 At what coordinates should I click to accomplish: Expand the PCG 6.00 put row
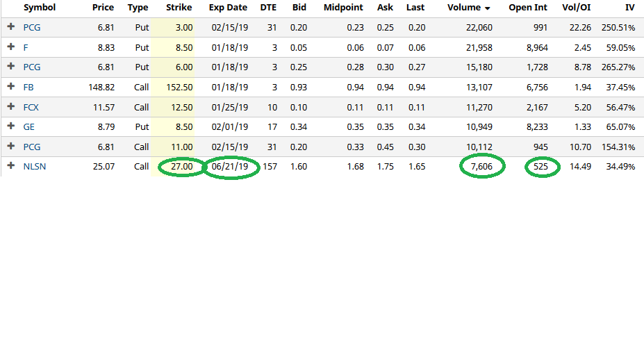11,67
